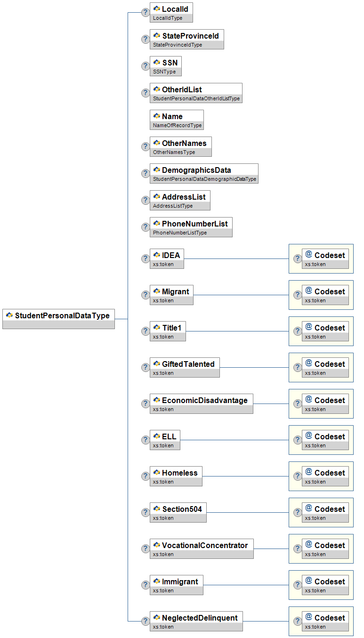Open the OtherIdList element
This screenshot has height=638, width=364.
[x=196, y=93]
